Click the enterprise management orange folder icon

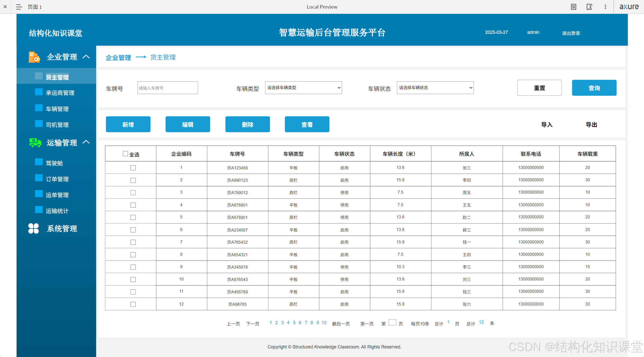(x=34, y=57)
